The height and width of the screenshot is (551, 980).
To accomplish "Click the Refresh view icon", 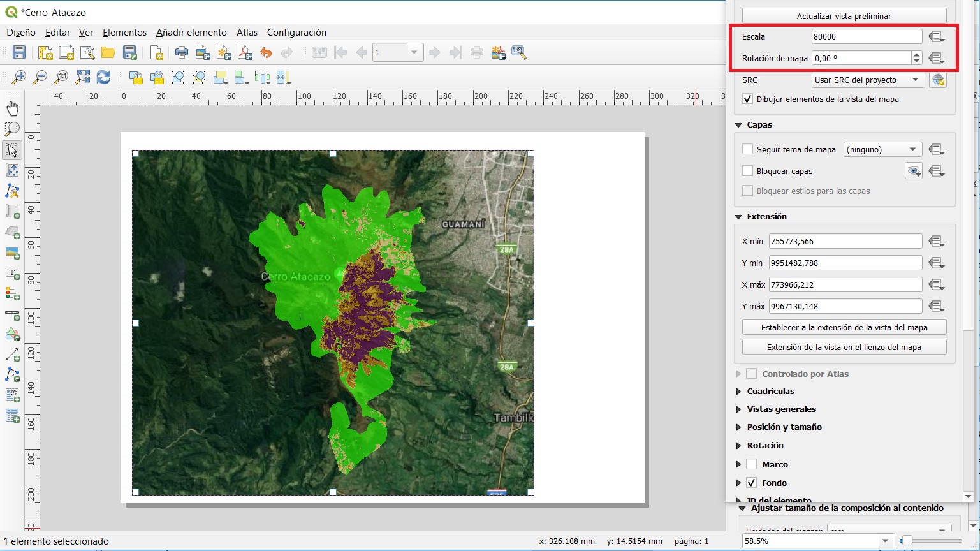I will click(103, 77).
